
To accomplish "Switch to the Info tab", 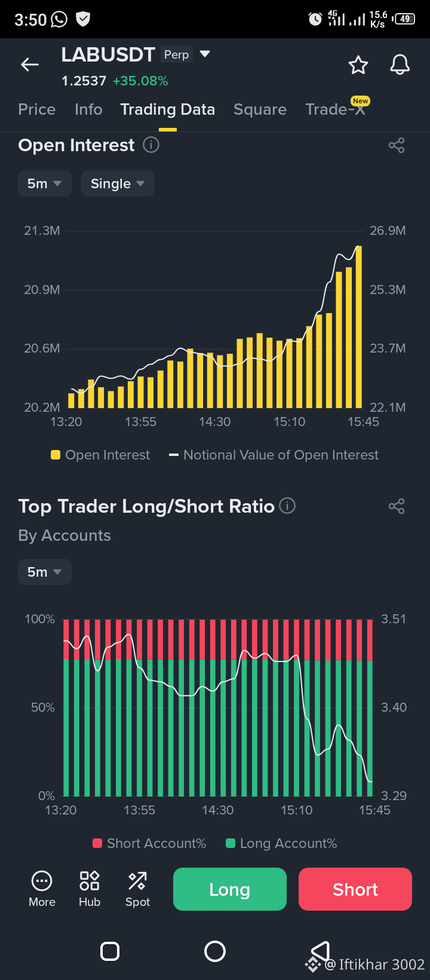I will (x=88, y=109).
